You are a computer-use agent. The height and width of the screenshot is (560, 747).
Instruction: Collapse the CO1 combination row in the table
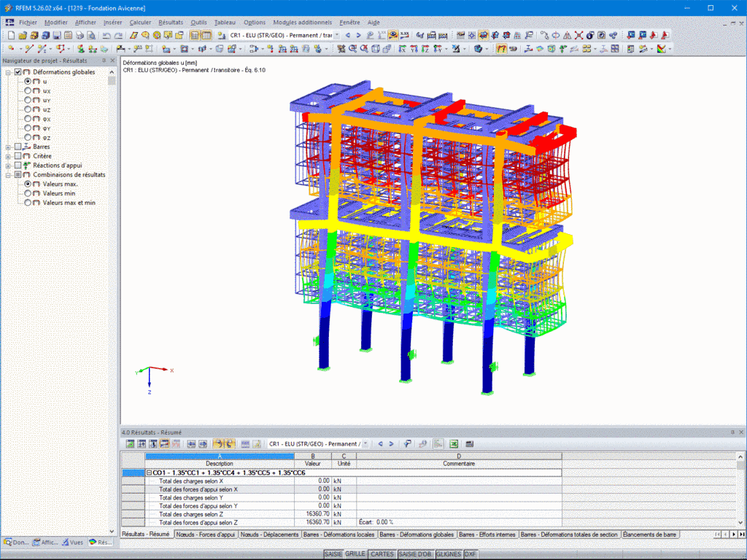coord(149,472)
